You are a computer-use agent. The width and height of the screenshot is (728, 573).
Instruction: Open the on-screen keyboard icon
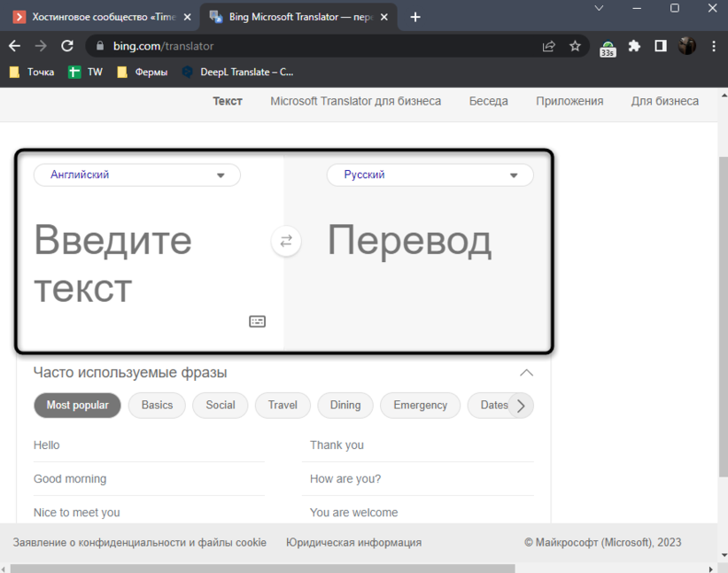(257, 321)
